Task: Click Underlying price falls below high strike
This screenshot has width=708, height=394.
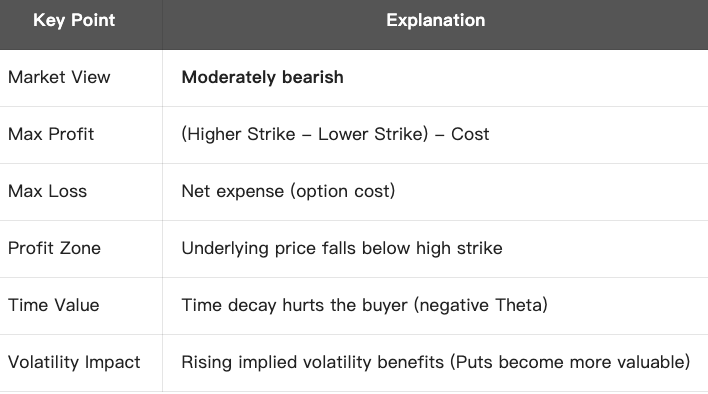Action: 342,248
